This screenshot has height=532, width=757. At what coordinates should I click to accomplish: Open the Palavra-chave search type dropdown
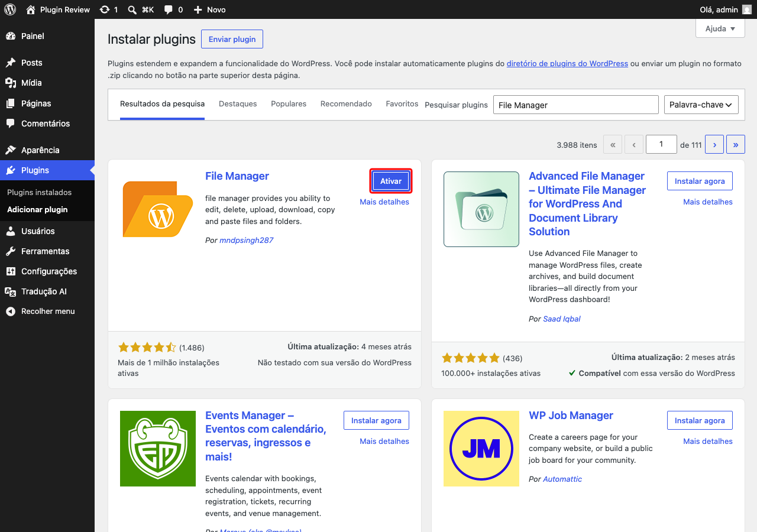pyautogui.click(x=701, y=105)
